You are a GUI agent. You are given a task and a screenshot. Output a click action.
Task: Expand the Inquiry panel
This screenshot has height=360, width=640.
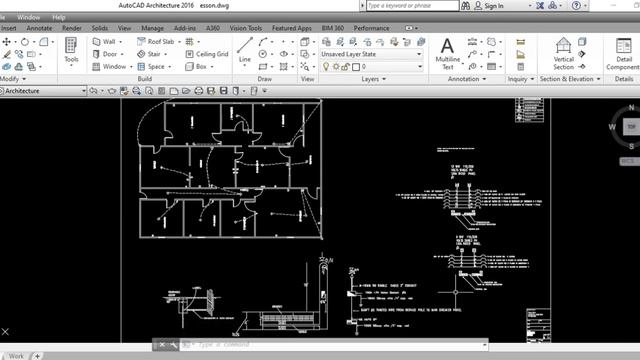[x=521, y=79]
